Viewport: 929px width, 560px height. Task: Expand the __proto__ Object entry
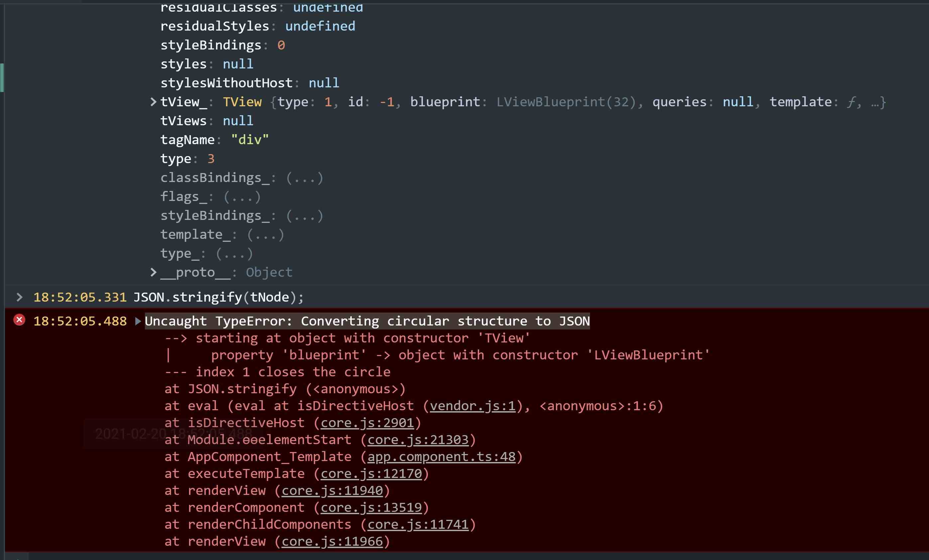pyautogui.click(x=153, y=272)
